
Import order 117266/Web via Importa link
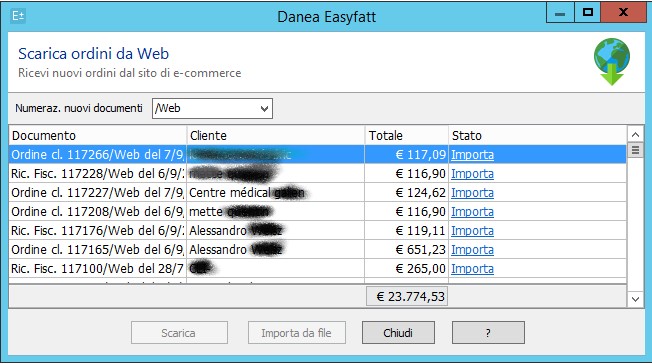[x=472, y=155]
